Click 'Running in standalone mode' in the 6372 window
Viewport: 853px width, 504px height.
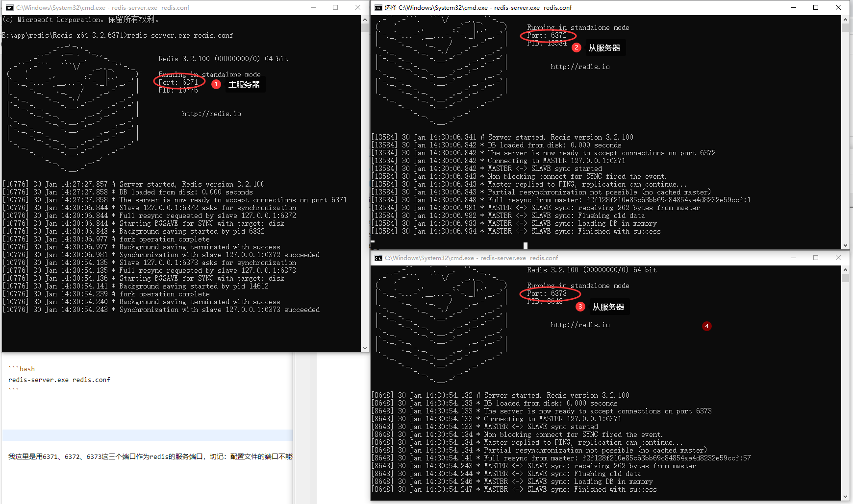tap(578, 27)
